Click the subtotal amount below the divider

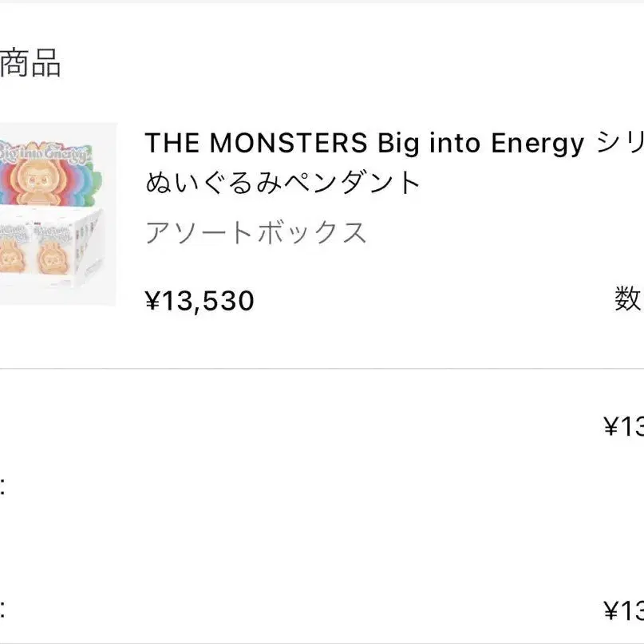pos(623,426)
